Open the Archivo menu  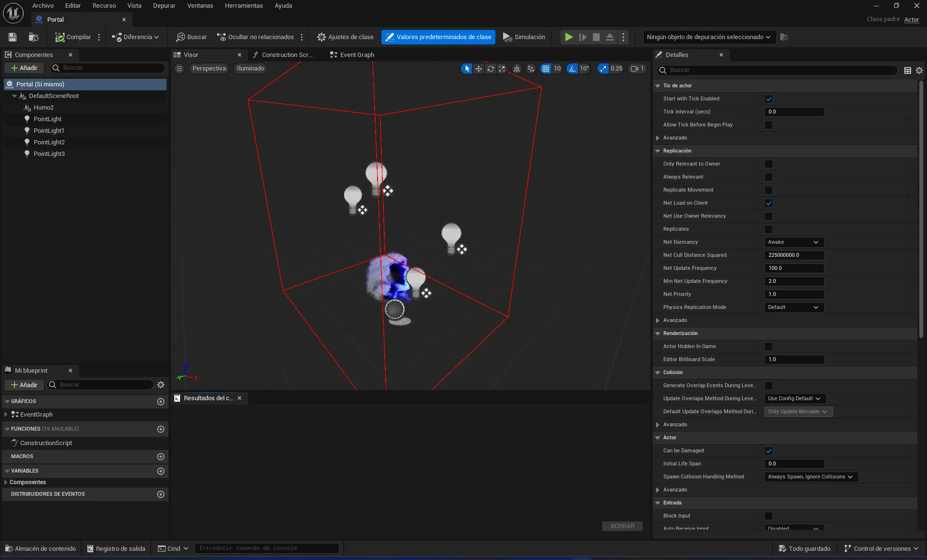[x=43, y=6]
